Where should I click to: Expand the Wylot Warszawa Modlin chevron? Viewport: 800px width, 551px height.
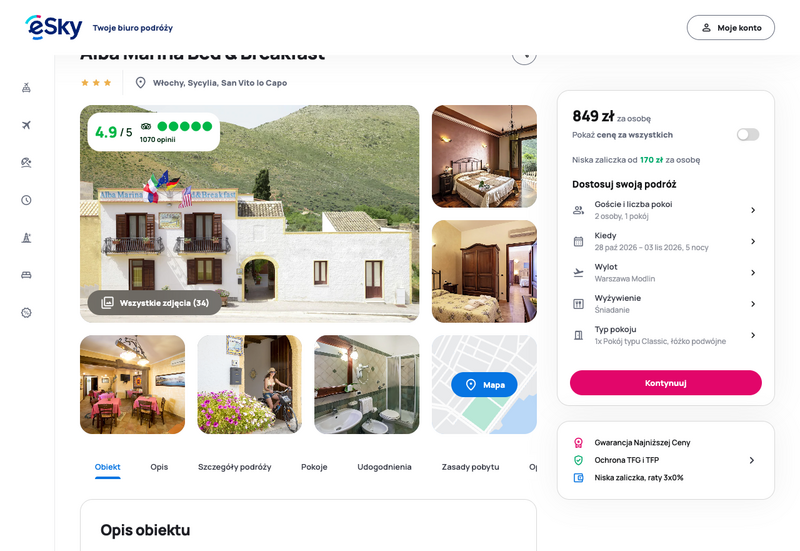click(x=753, y=273)
